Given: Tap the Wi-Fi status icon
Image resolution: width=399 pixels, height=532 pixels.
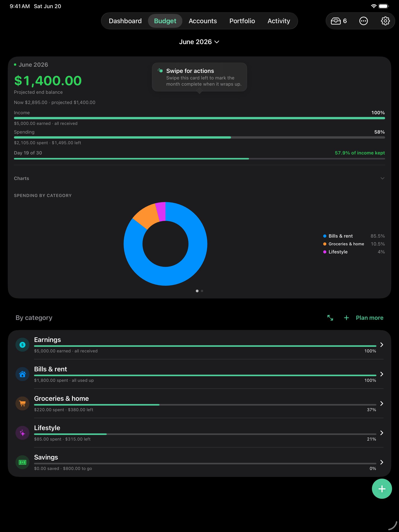Looking at the screenshot, I should coord(373,6).
